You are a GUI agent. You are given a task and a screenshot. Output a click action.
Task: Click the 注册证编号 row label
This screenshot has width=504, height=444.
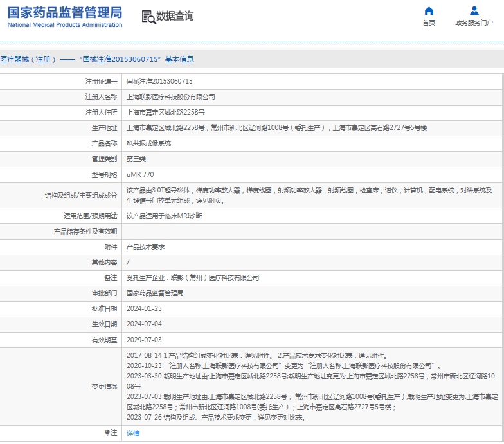click(x=102, y=81)
